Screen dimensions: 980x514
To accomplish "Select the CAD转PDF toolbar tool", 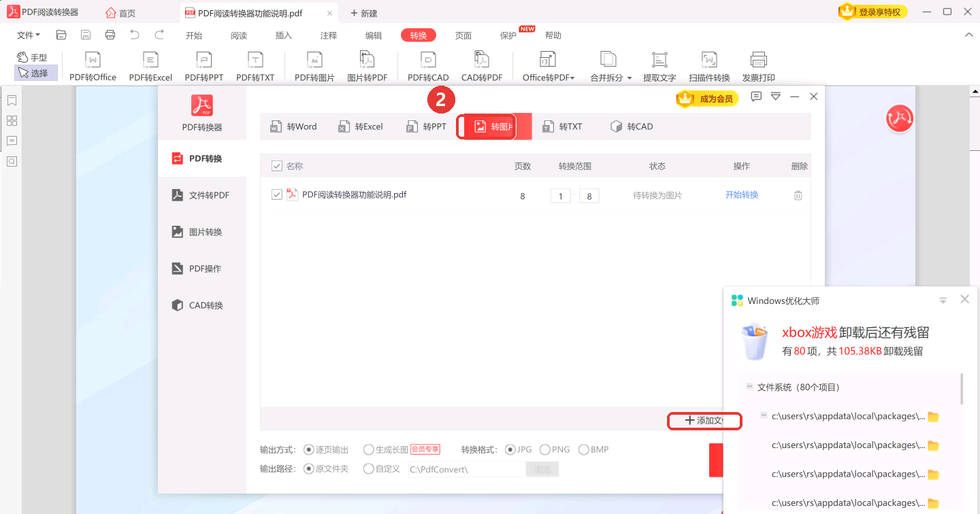I will coord(482,67).
